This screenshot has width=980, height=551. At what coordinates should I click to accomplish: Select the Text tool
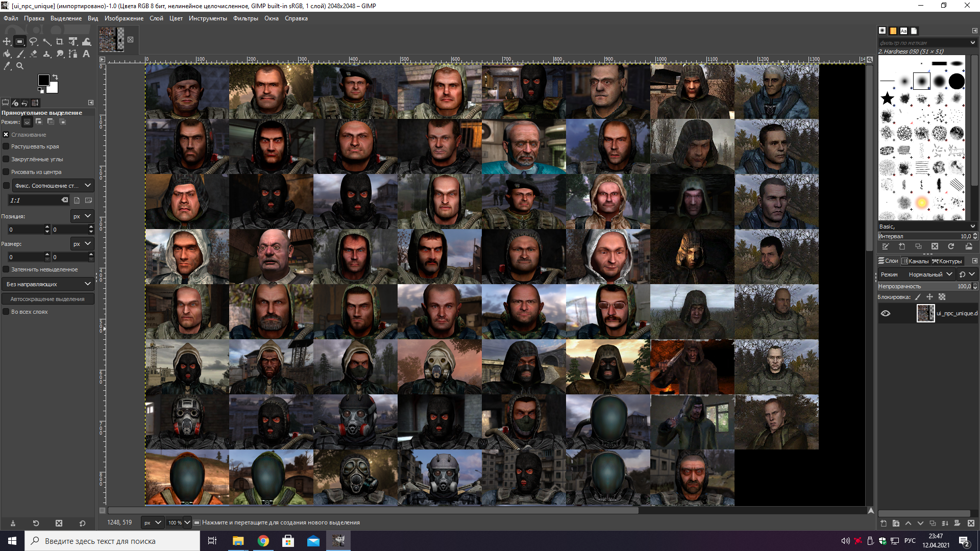point(86,54)
